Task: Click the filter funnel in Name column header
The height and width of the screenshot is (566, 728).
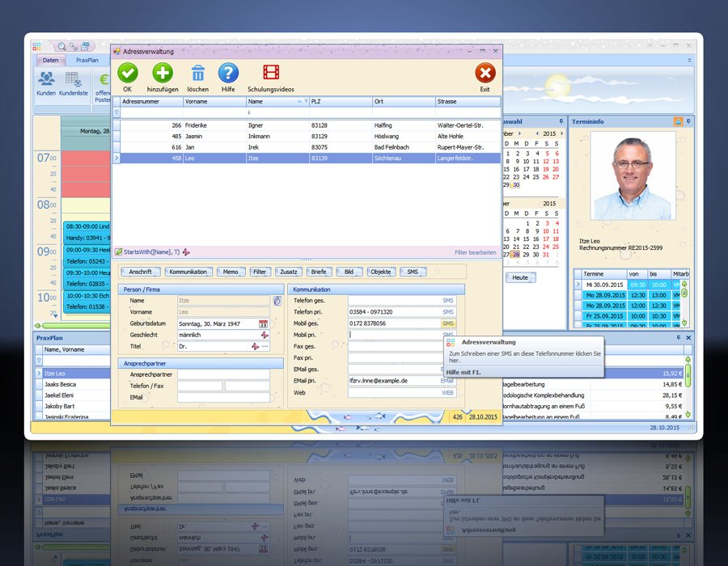Action: tap(306, 101)
